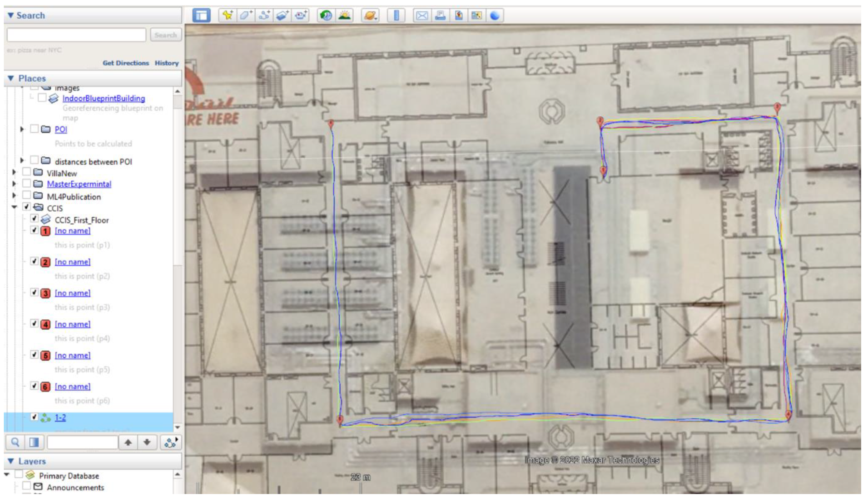This screenshot has height=500, width=868.
Task: Click the Add Placemark pushpin icon
Action: coord(227,15)
